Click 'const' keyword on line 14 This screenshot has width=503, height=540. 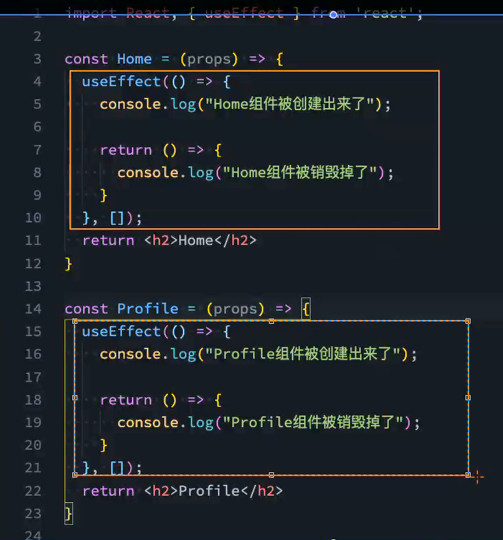[x=86, y=309]
